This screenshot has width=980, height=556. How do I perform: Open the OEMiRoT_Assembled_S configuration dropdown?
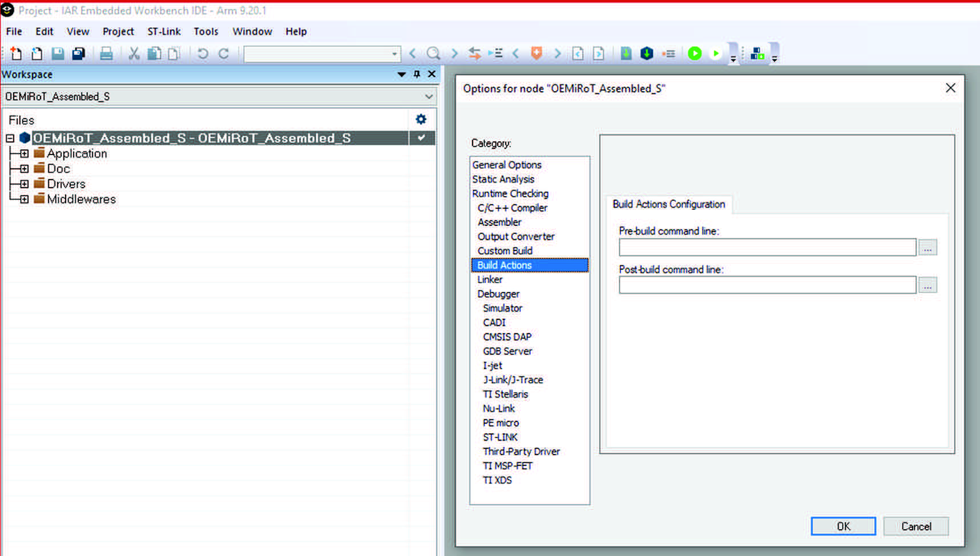tap(429, 96)
